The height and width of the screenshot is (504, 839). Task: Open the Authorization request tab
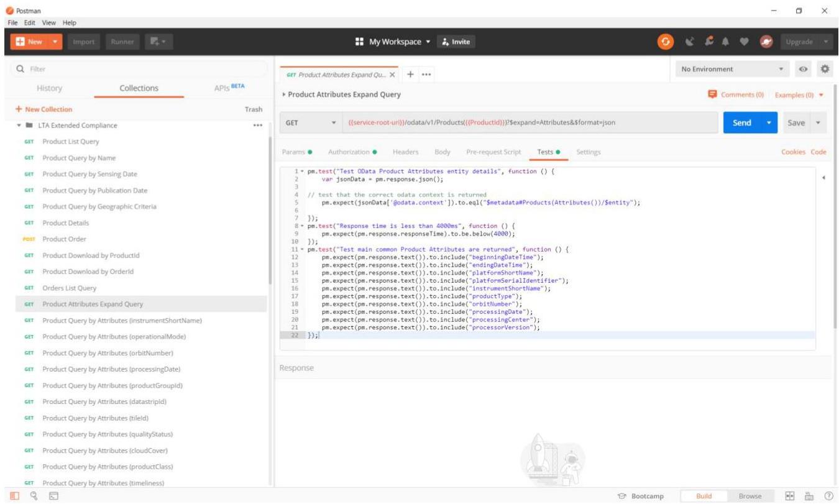[x=353, y=152]
